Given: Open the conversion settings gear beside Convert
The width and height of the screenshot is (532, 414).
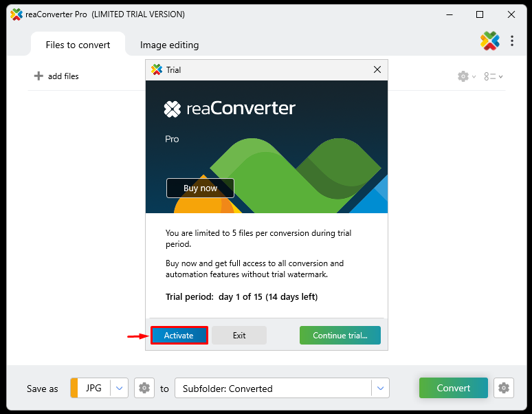Looking at the screenshot, I should click(505, 388).
